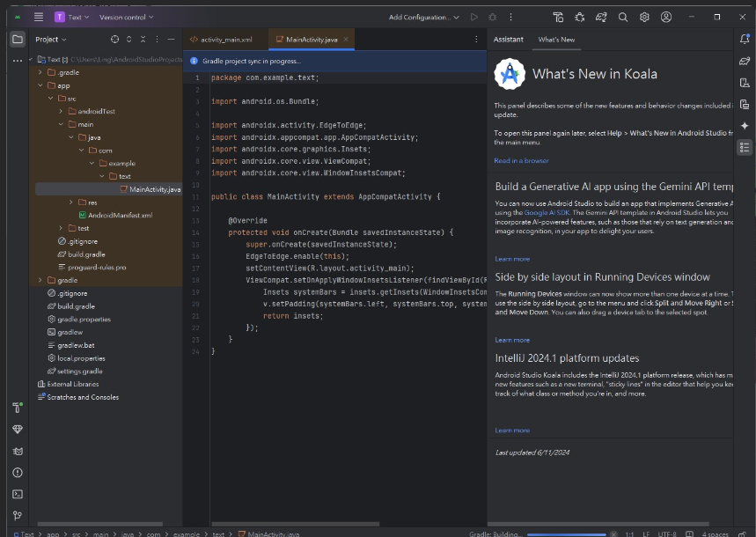Open Terminal tool window icon

pos(18,494)
